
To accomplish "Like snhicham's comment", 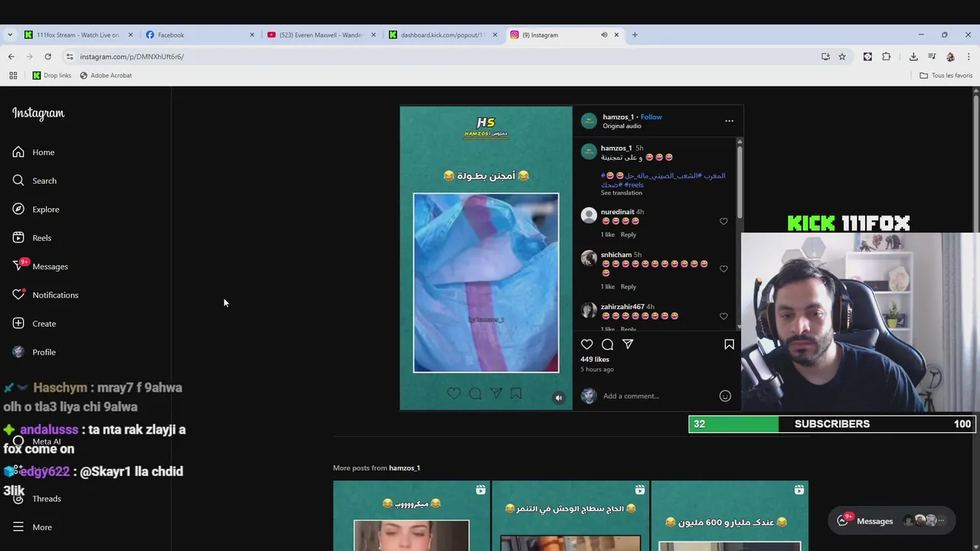I will click(724, 269).
